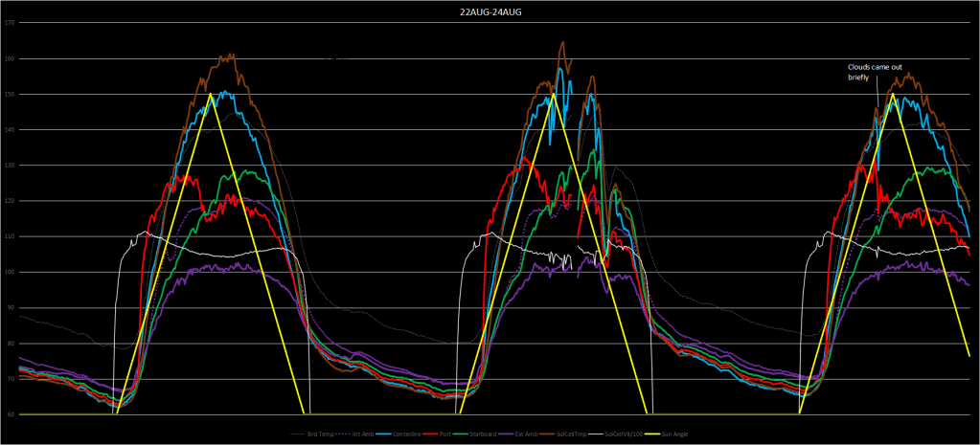Click the 170 y-axis label

pyautogui.click(x=10, y=23)
